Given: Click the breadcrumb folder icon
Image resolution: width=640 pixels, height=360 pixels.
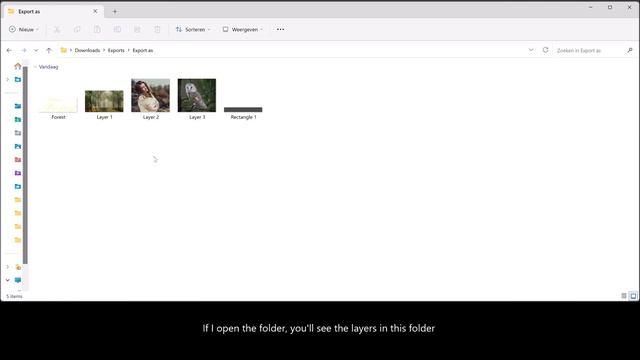Looking at the screenshot, I should [x=64, y=50].
